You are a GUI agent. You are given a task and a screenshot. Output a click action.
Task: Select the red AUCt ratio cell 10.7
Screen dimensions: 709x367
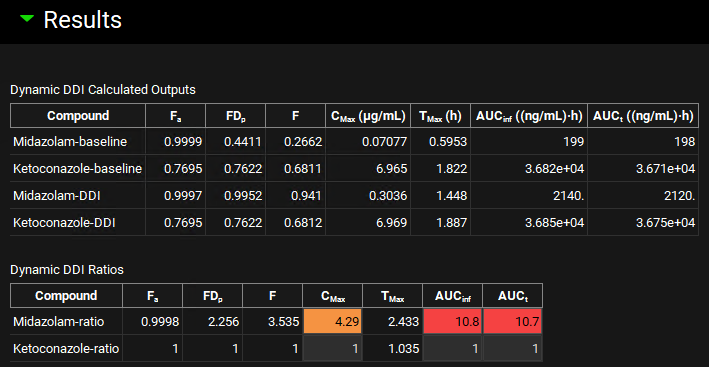(x=512, y=322)
